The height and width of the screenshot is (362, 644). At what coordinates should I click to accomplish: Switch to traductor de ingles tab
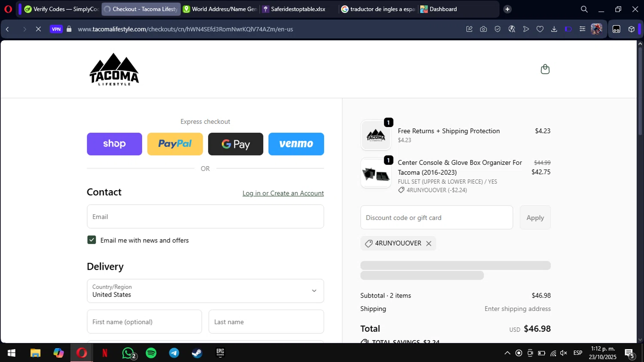coord(378,9)
